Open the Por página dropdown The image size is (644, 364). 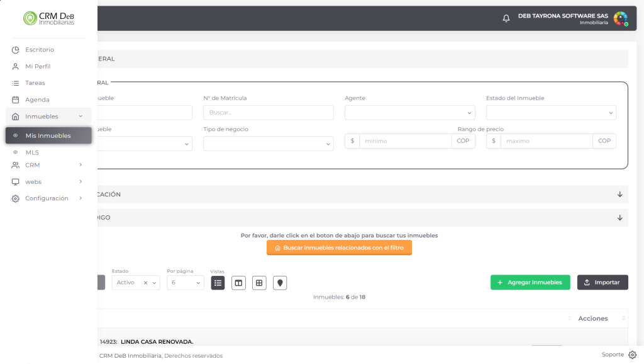pyautogui.click(x=186, y=283)
